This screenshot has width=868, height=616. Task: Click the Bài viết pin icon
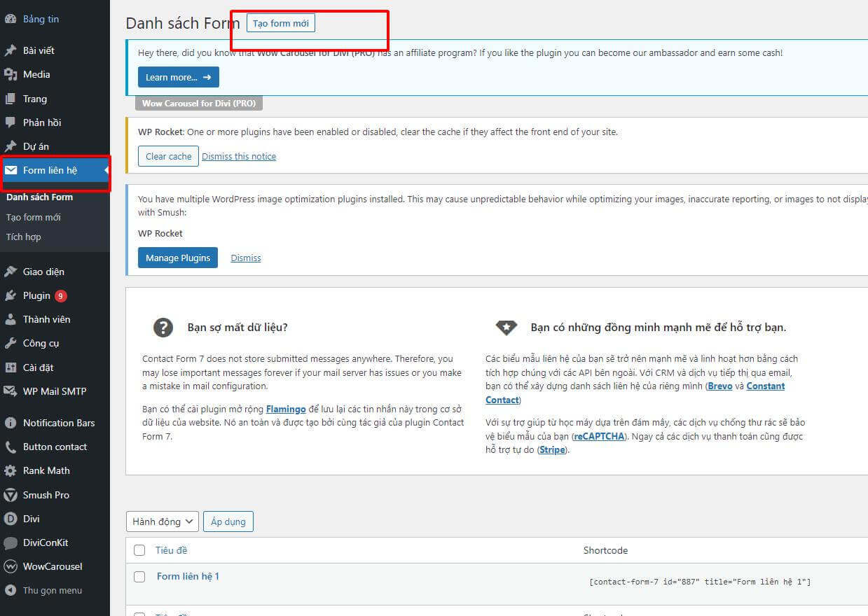click(11, 50)
